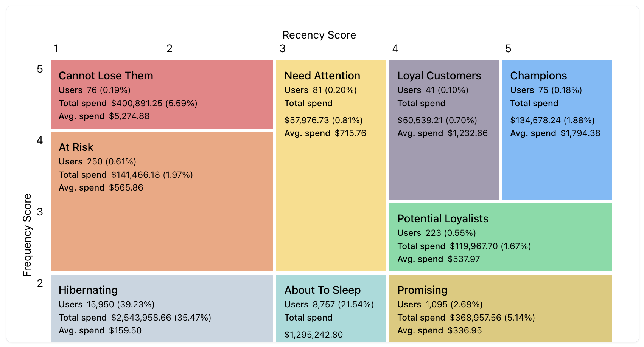This screenshot has height=347, width=644.
Task: Click Recency Score tick label 1
Action: (56, 49)
